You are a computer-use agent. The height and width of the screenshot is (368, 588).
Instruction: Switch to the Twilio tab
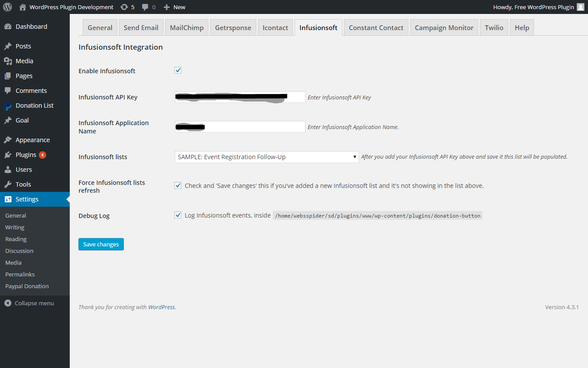point(494,27)
